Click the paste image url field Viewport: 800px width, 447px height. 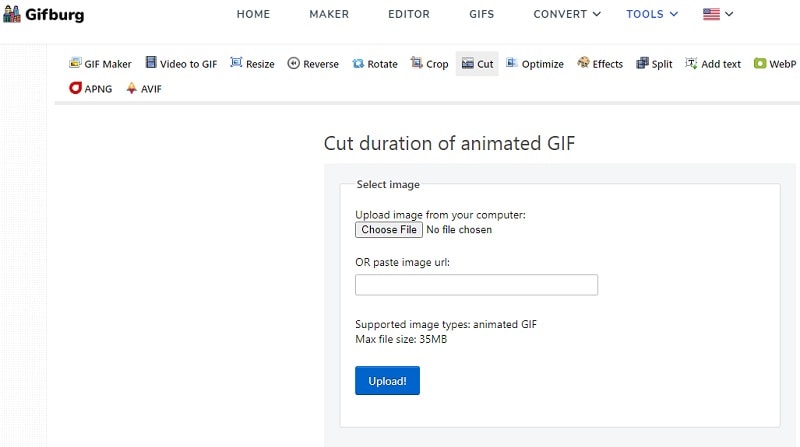[x=476, y=285]
